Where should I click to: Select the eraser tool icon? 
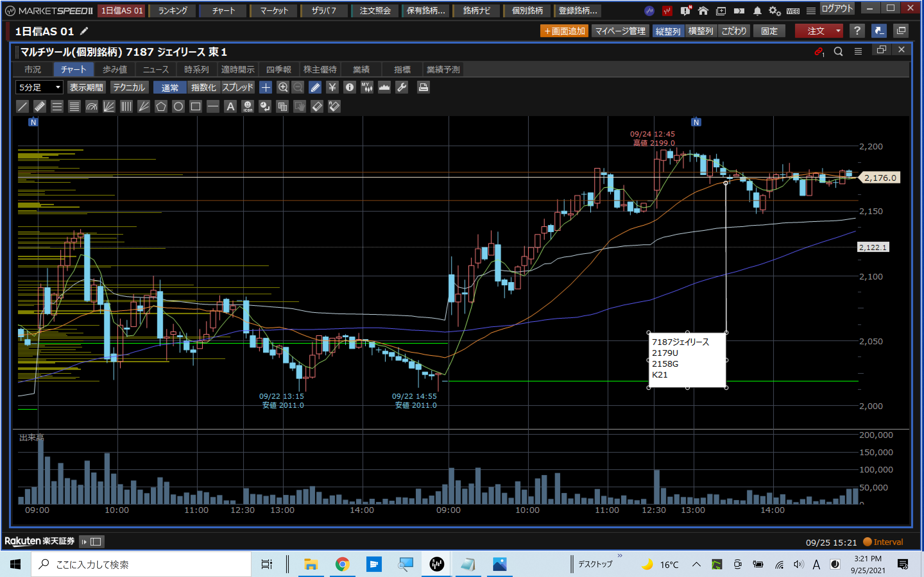(x=317, y=106)
